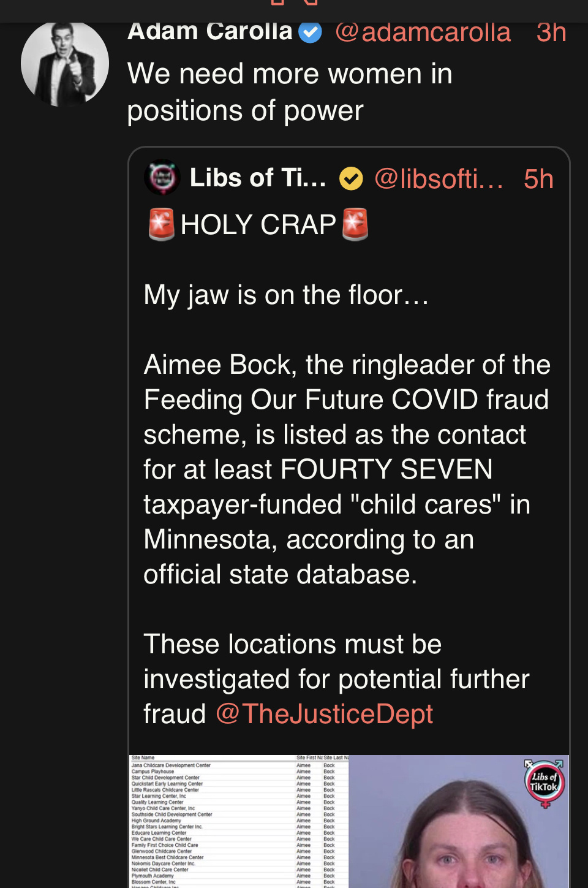Open the 5h timestamp of quoted post
Screen dimensions: 588x888
(538, 179)
